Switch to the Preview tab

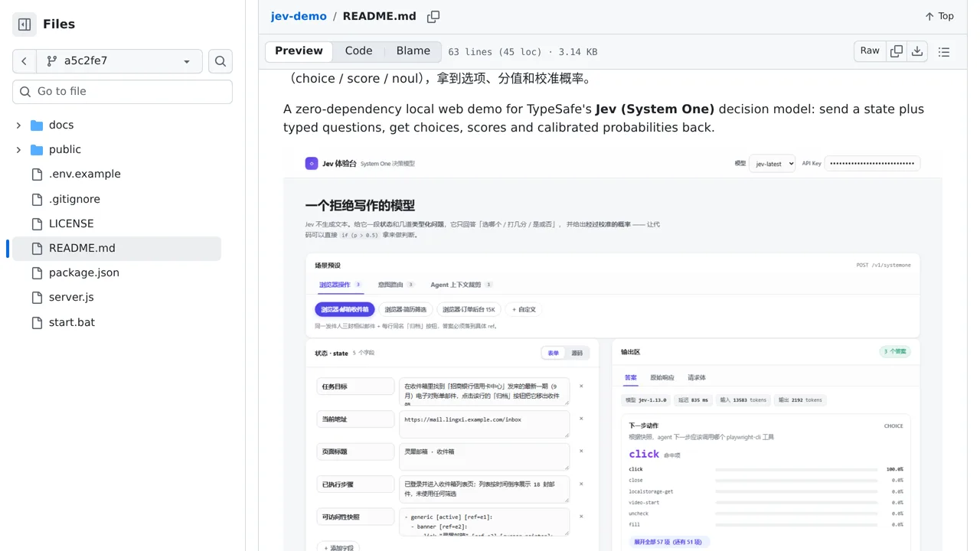(299, 51)
